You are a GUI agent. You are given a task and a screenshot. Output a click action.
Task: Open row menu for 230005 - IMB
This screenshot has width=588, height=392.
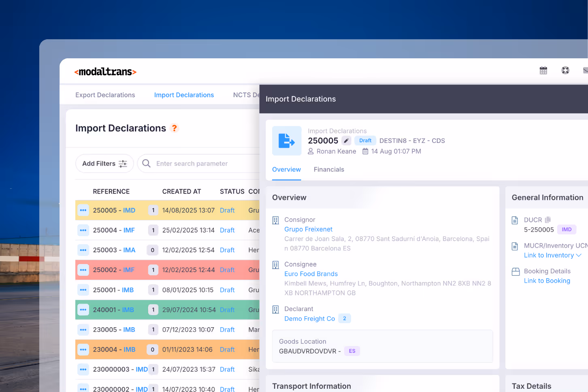pos(83,330)
